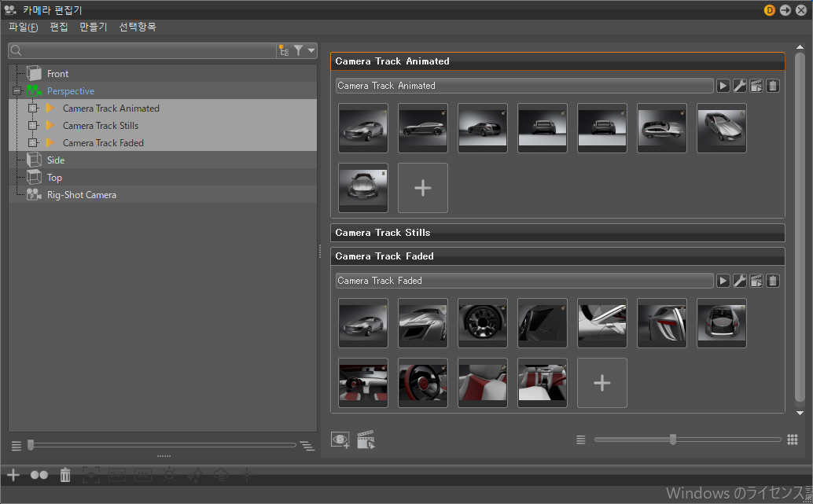Toggle the sun glow icon
The image size is (813, 504).
coord(169,474)
